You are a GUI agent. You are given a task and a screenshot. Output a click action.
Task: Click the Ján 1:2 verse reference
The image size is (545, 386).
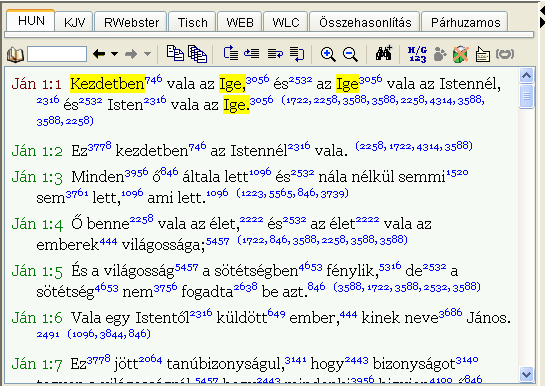point(37,151)
